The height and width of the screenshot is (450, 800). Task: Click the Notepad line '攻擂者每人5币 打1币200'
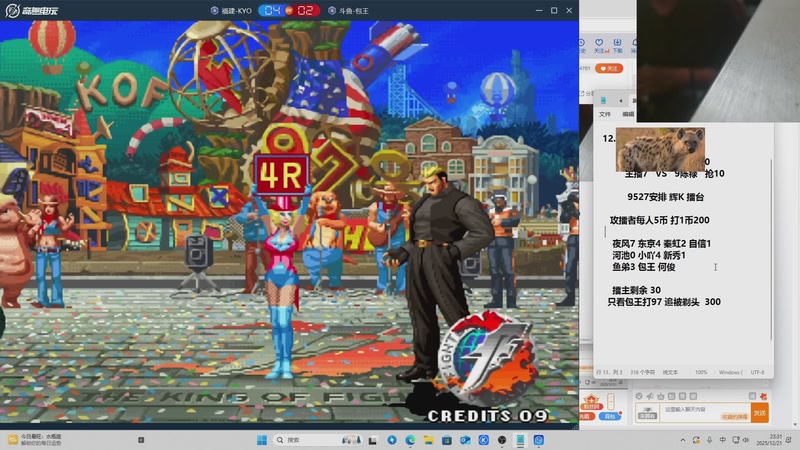tap(659, 220)
